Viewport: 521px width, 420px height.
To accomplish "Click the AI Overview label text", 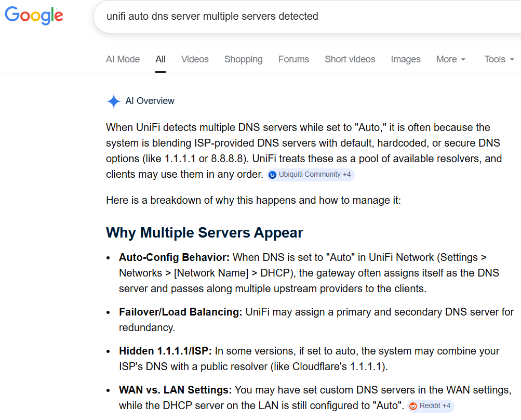I will point(150,101).
